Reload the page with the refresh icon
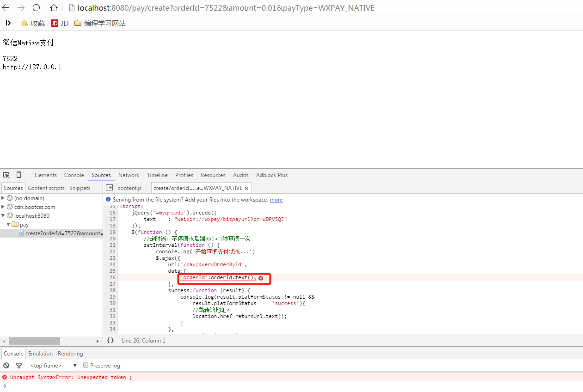Viewport: 583px width, 392px height. click(37, 8)
